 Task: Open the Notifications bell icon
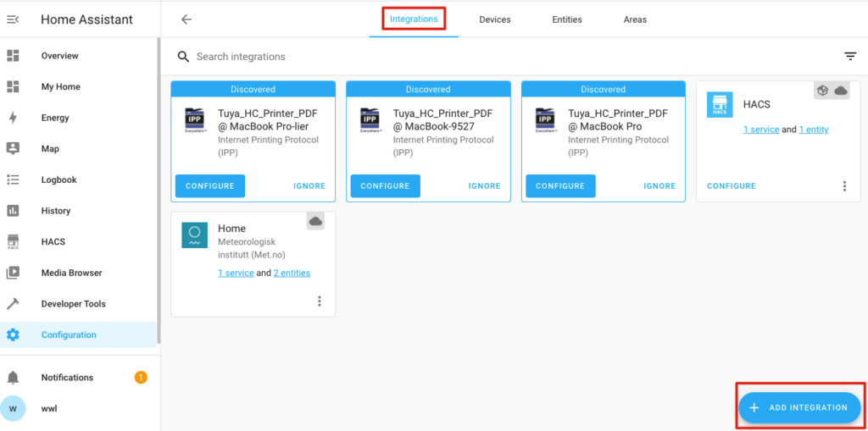13,378
